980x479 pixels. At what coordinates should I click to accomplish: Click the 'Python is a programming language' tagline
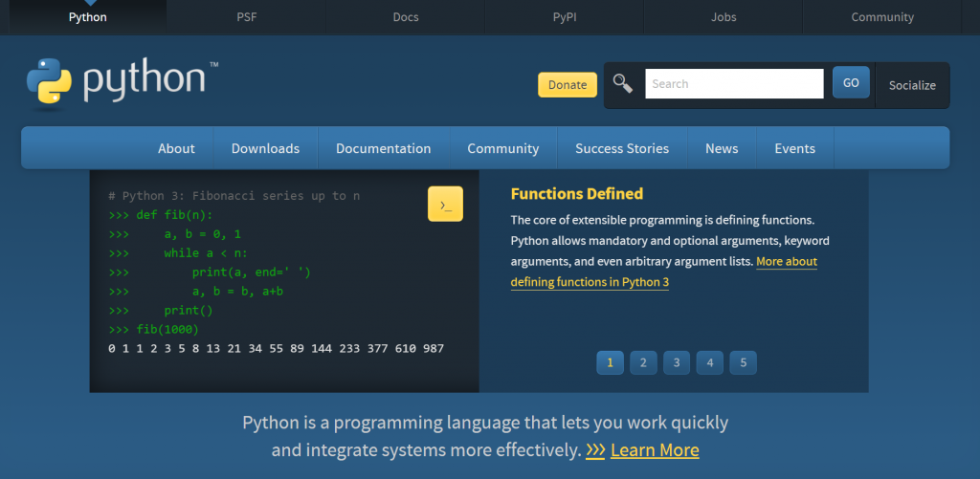(x=485, y=436)
